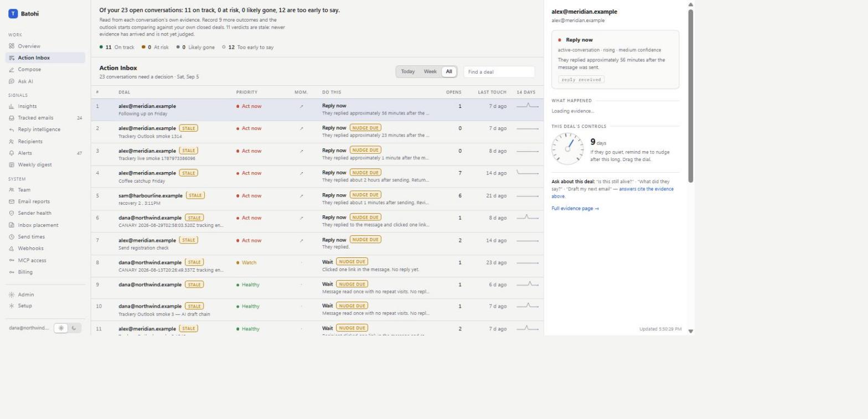Image resolution: width=868 pixels, height=419 pixels.
Task: Select the All time filter
Action: [449, 72]
